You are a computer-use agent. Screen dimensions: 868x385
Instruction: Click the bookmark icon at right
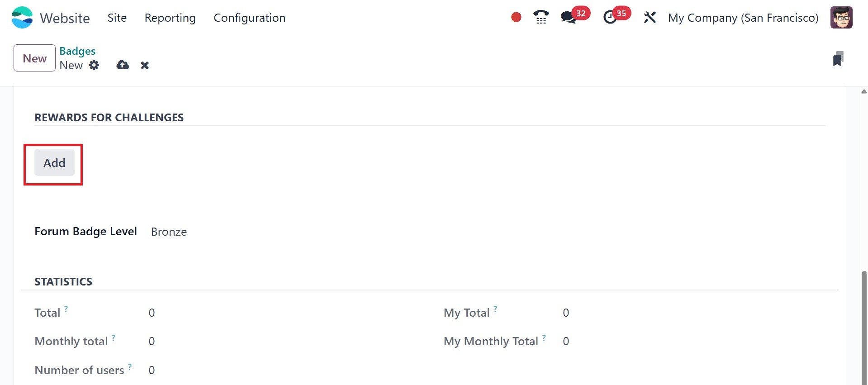[x=838, y=59]
